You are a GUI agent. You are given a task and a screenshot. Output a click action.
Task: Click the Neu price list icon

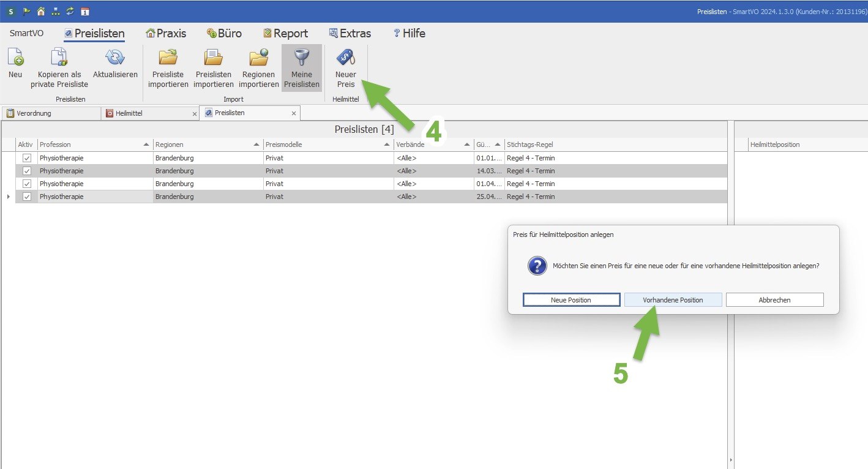(15, 58)
